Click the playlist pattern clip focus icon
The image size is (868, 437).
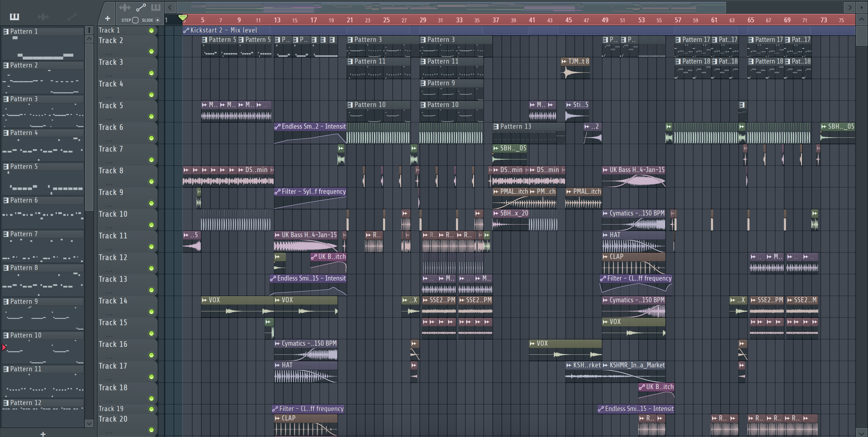[x=156, y=7]
